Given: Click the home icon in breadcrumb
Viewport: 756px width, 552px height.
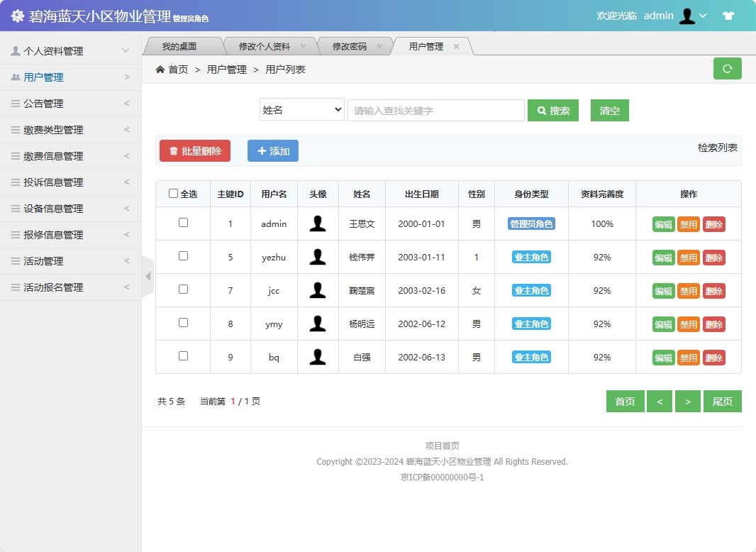Looking at the screenshot, I should tap(162, 69).
